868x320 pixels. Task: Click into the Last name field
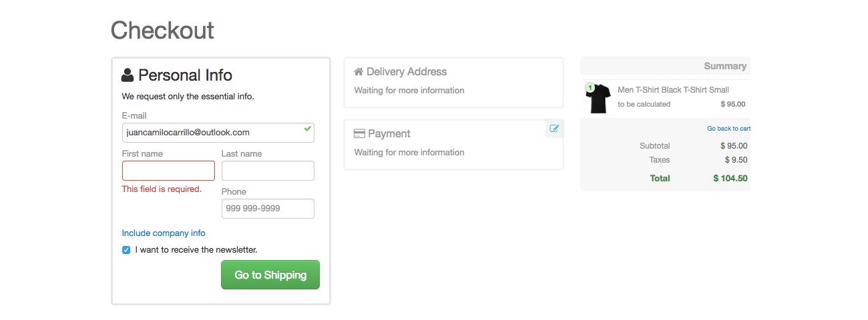pos(268,171)
